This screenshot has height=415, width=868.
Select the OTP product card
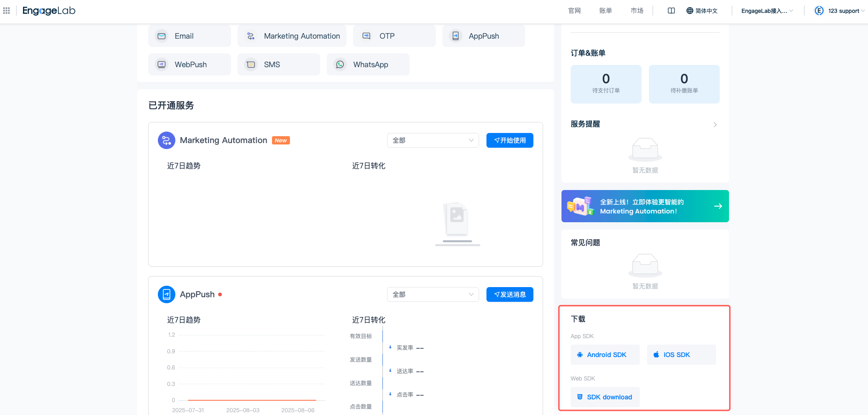[394, 36]
